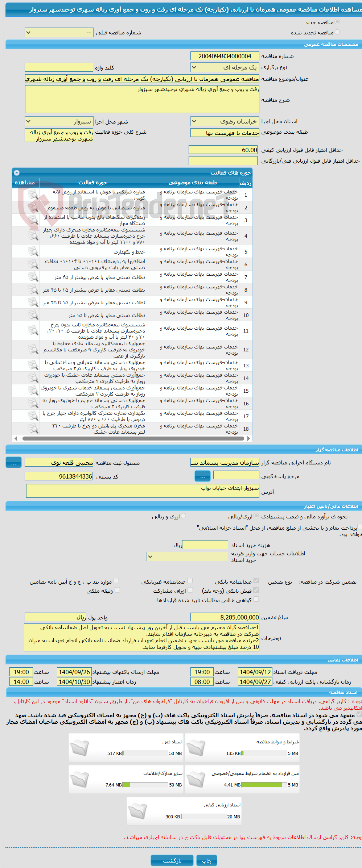The width and height of the screenshot is (362, 868).
Task: Click the شماره مناقصه field
Action: click(x=225, y=56)
